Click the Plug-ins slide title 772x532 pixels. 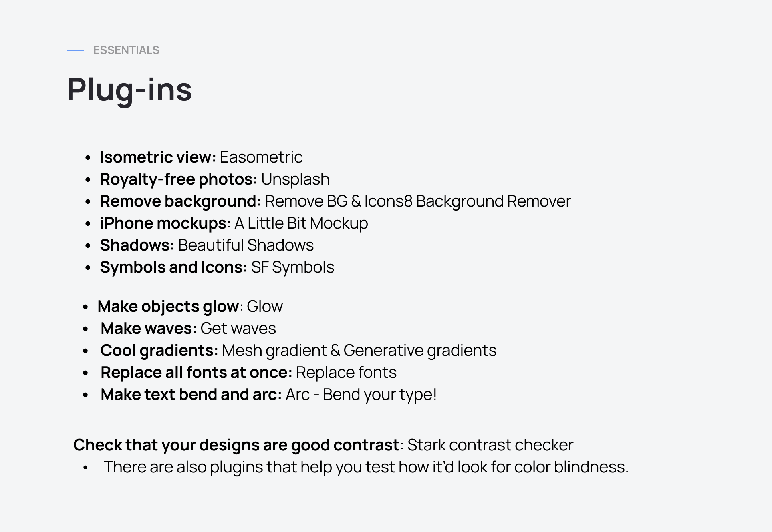click(129, 90)
